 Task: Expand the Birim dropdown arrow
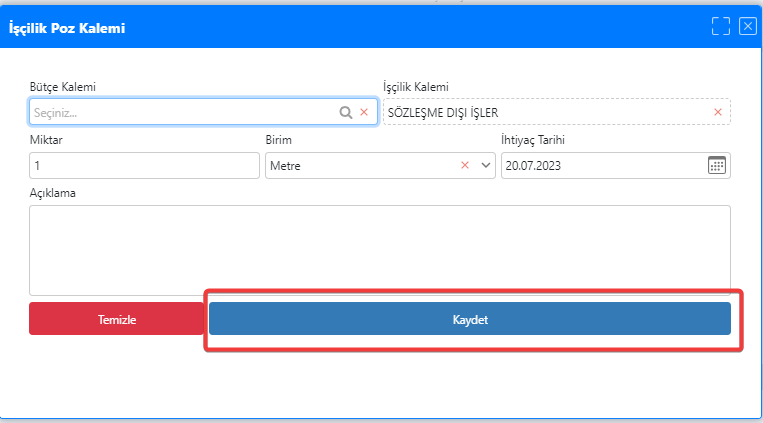(486, 166)
